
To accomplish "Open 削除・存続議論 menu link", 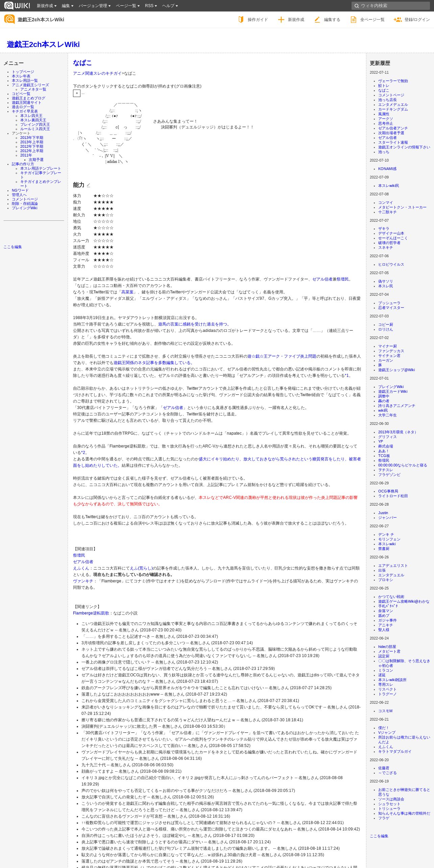I will [x=25, y=204].
